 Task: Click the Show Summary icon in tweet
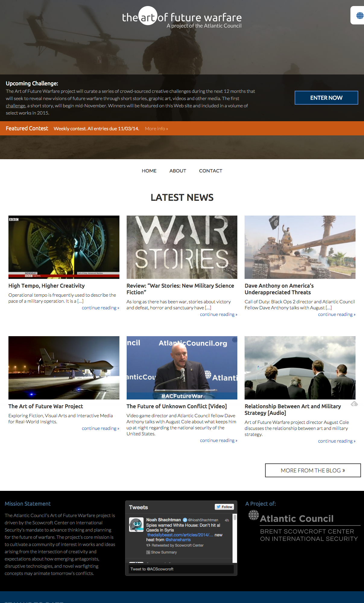[148, 552]
